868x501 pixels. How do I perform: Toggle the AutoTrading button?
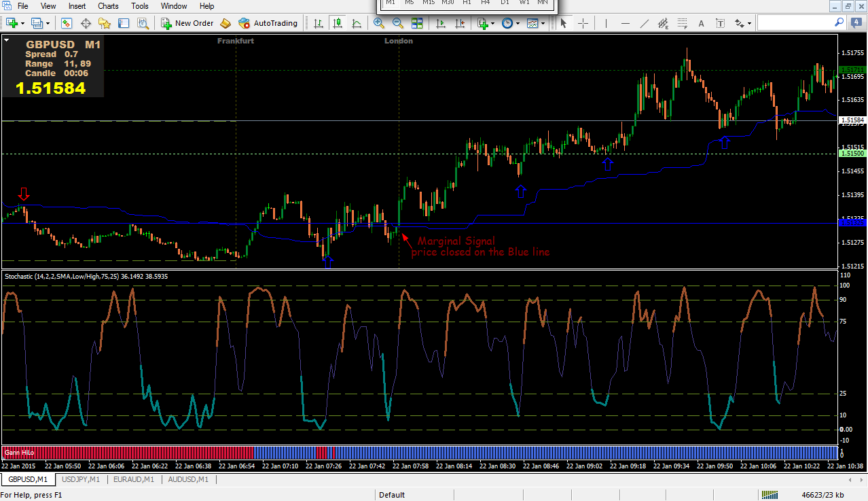tap(268, 23)
